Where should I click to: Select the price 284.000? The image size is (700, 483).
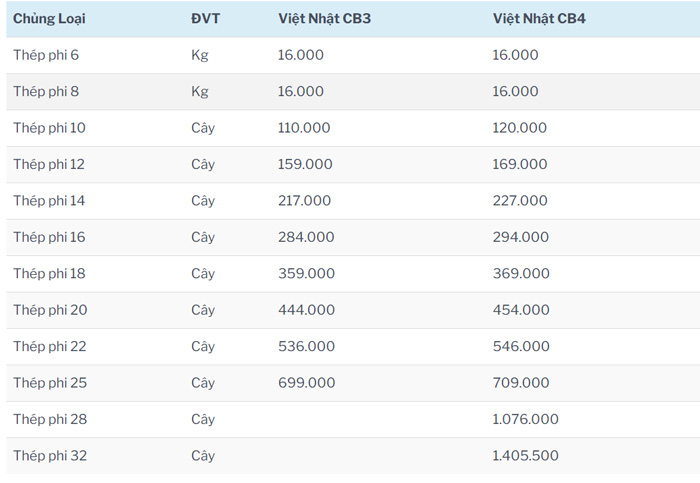click(x=305, y=237)
